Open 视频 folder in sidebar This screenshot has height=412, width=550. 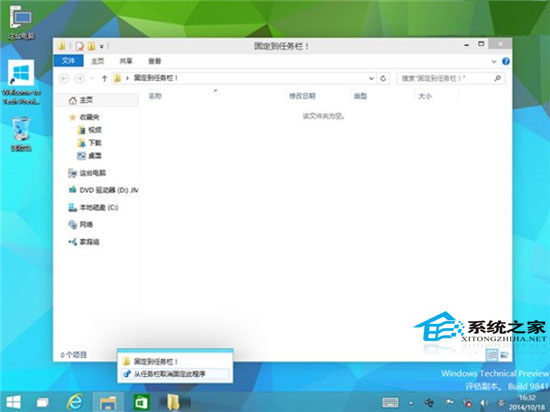click(89, 130)
